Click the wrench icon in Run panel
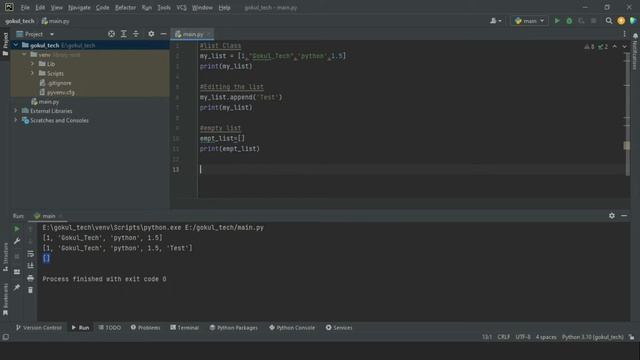The image size is (640, 360). (17, 241)
